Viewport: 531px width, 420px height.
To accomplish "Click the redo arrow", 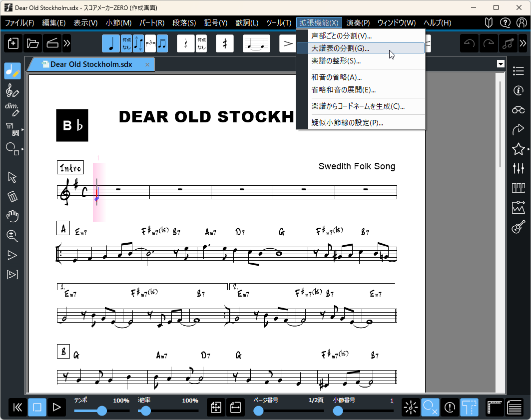I will point(489,43).
